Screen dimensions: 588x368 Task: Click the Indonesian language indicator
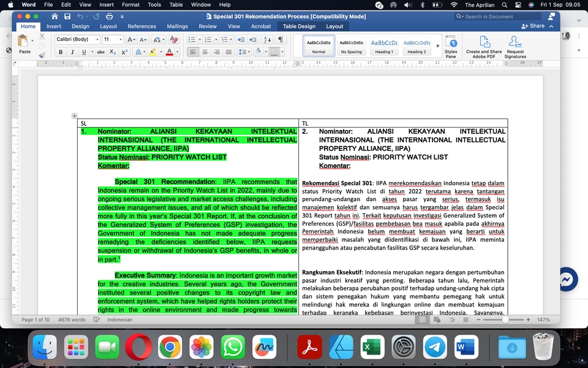pos(119,320)
